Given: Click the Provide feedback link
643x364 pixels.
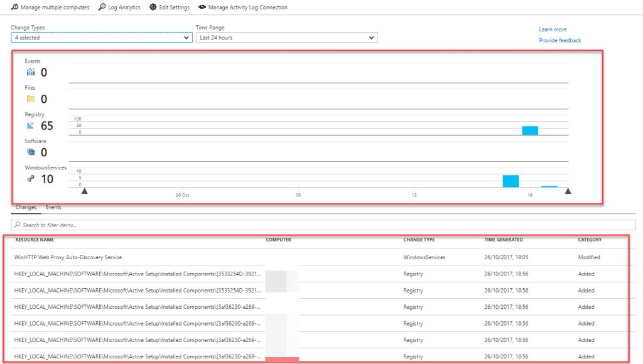Looking at the screenshot, I should [x=559, y=40].
